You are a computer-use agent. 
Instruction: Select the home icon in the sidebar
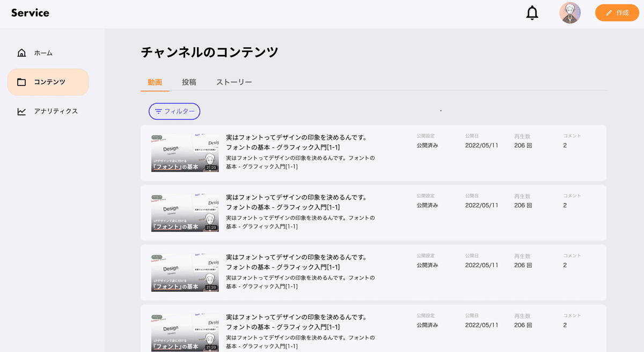[21, 53]
